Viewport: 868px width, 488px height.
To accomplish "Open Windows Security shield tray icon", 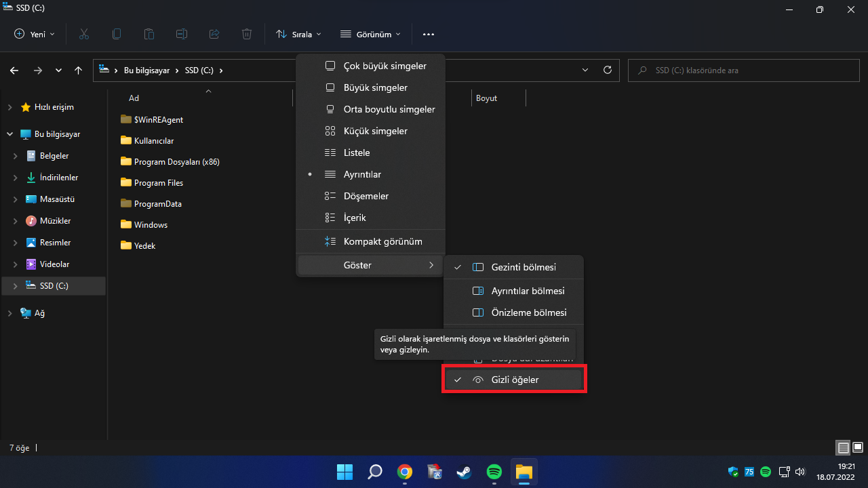I will click(733, 472).
